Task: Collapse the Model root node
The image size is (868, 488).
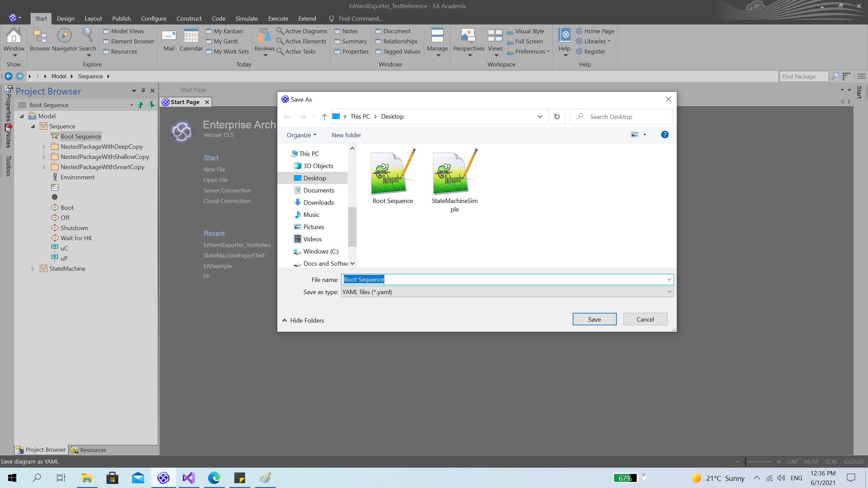Action: [22, 116]
